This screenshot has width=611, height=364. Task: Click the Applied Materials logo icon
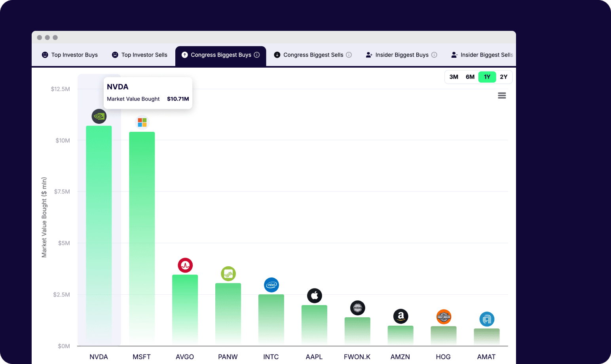(487, 319)
